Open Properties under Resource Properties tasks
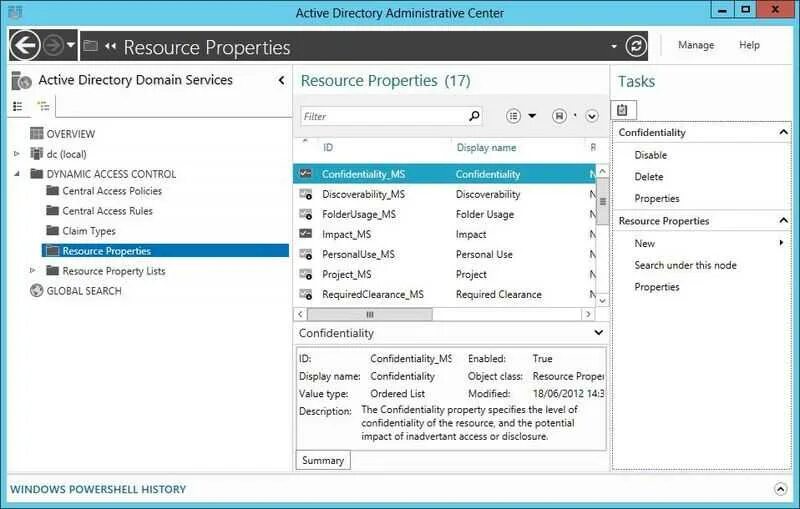This screenshot has height=509, width=800. pyautogui.click(x=657, y=287)
